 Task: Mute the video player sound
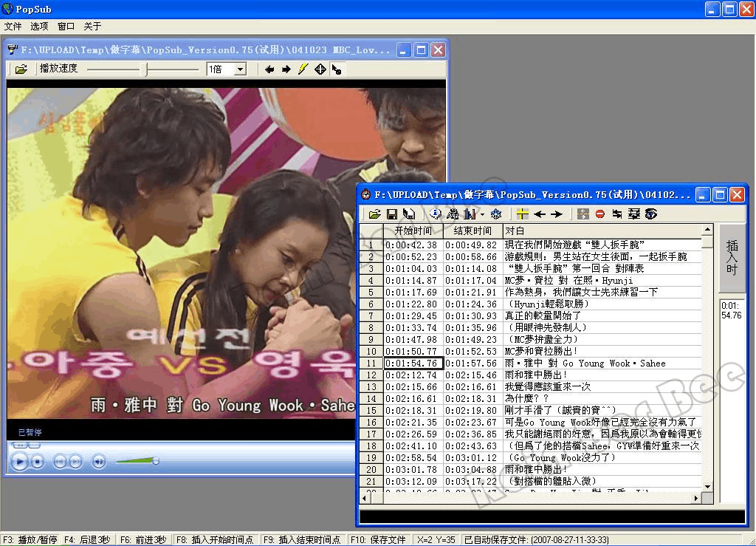coord(98,462)
